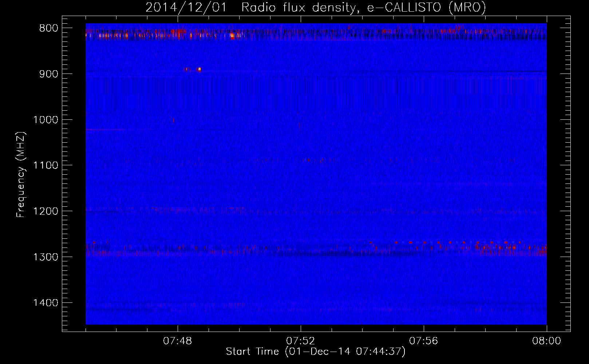Select the '1100' frequency axis label
Viewport: 589px width, 364px height.
(46, 166)
